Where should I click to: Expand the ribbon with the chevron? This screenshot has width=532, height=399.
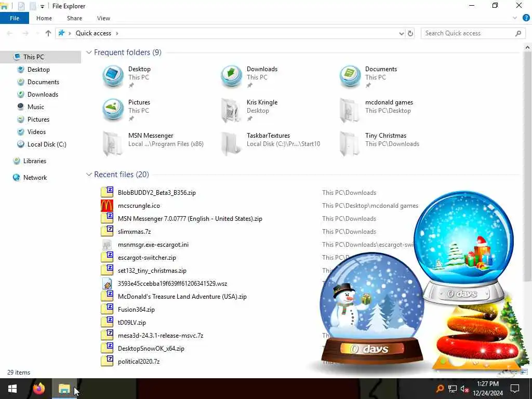point(515,18)
